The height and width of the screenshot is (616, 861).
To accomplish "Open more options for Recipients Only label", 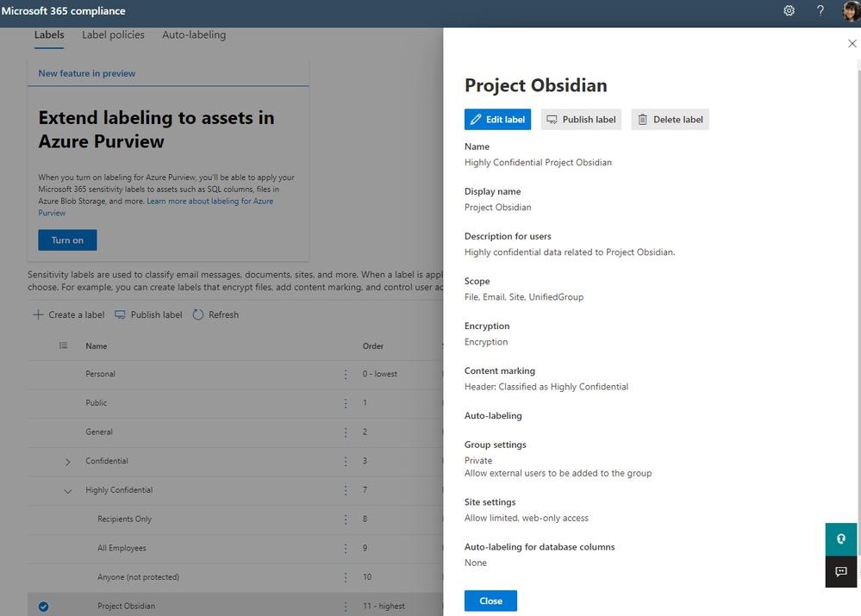I will [x=346, y=520].
